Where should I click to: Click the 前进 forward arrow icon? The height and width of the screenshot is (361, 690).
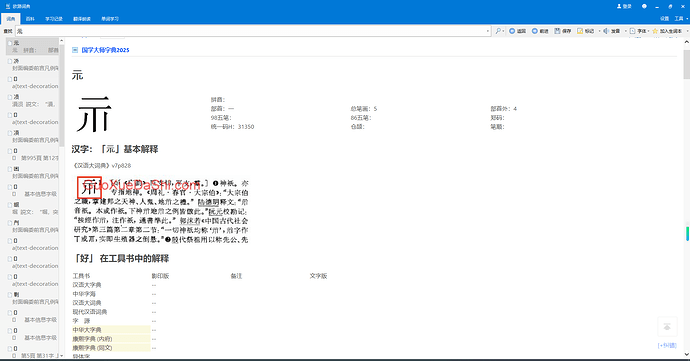[x=535, y=31]
